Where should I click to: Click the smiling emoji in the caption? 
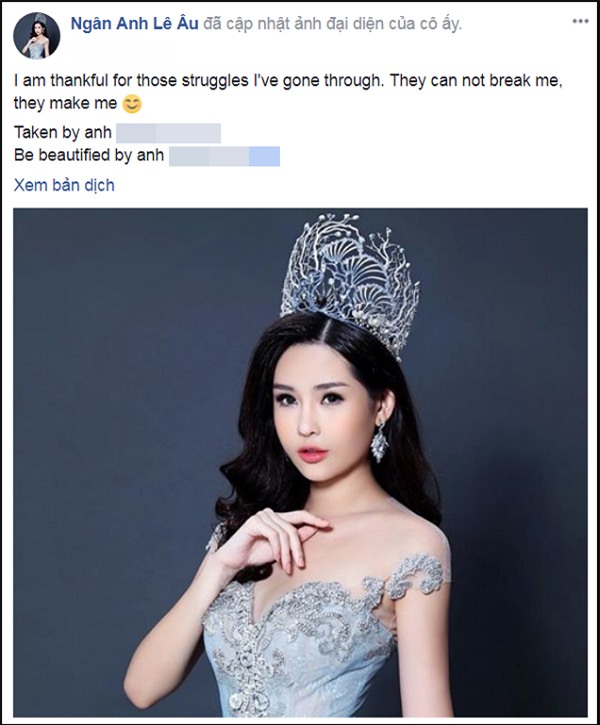pyautogui.click(x=132, y=104)
